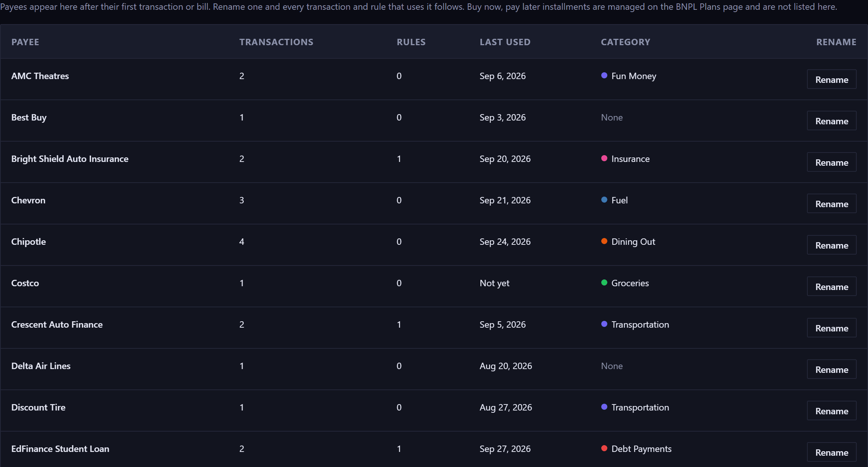
Task: Click the Dining Out category label
Action: [x=633, y=242]
